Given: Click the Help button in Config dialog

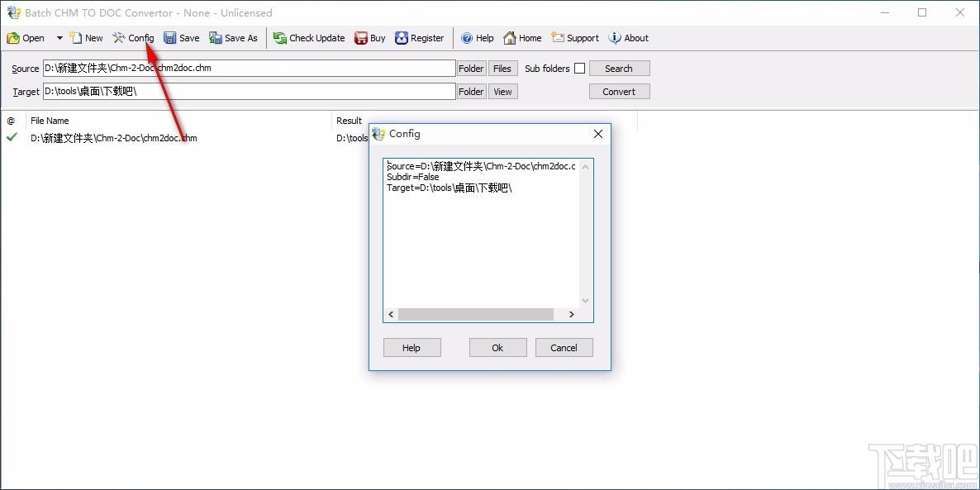Looking at the screenshot, I should coord(412,348).
